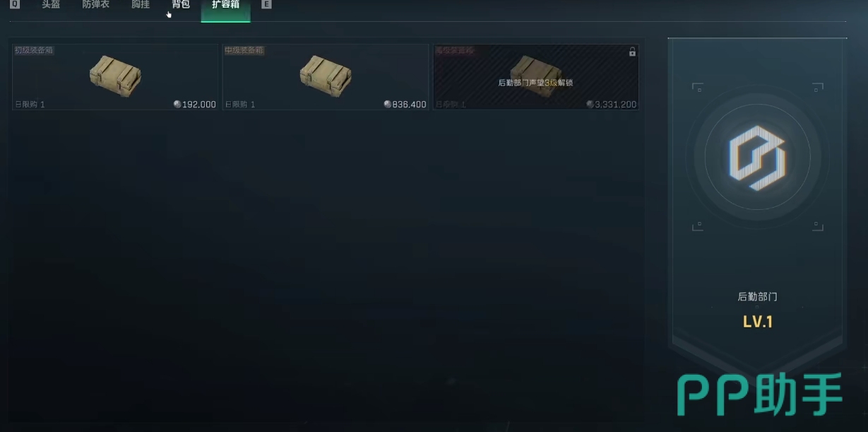868x432 pixels.
Task: Open the 胸挂 tab
Action: [x=141, y=4]
